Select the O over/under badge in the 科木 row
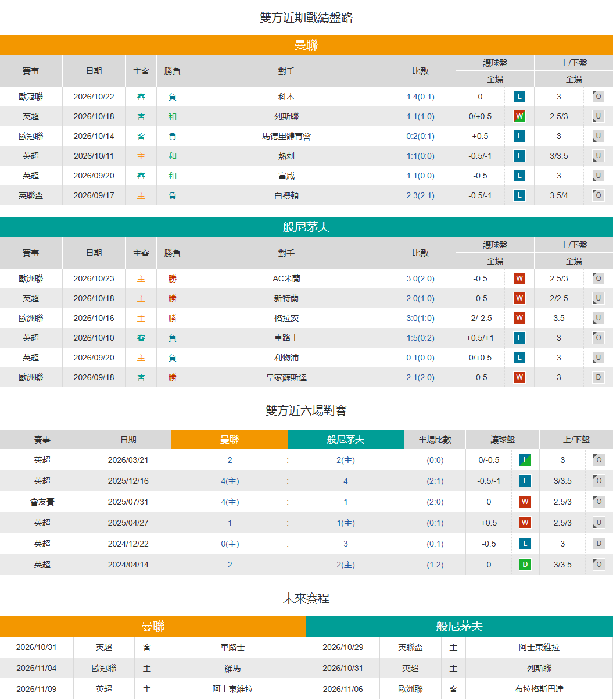 598,97
